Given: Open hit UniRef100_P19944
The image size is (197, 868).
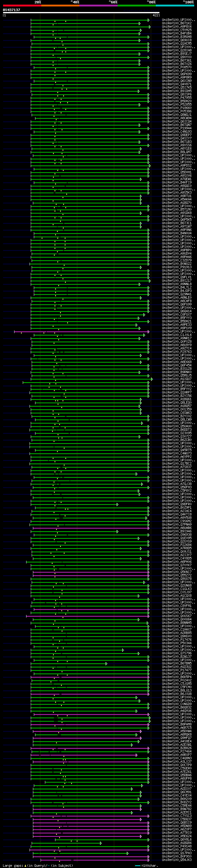Looking at the screenshot, I should (177, 128).
